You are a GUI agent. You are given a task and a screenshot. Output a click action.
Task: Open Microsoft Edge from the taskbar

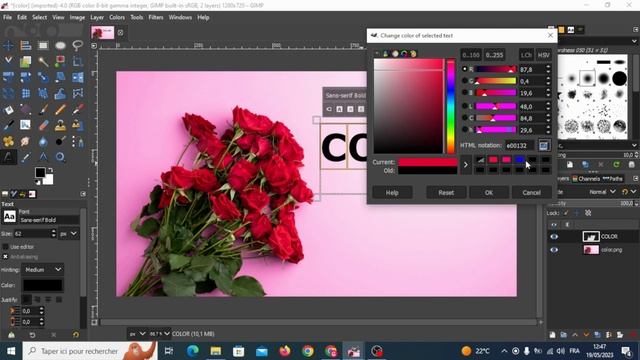coord(192,351)
